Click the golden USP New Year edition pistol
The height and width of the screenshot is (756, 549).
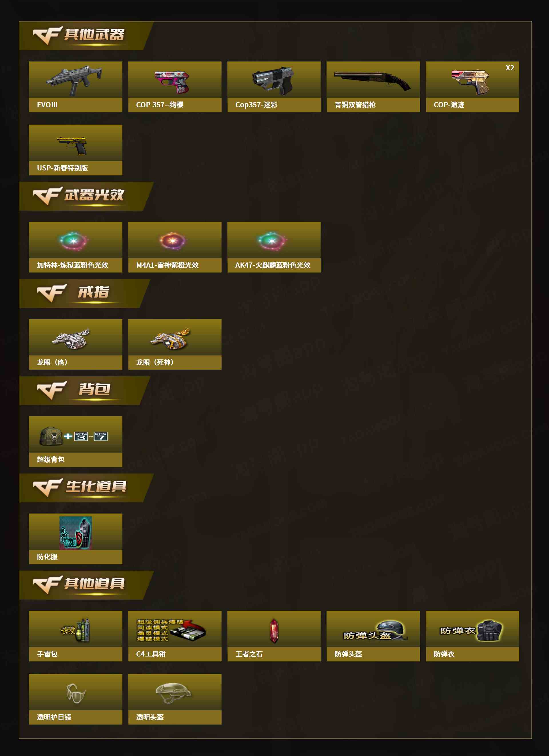(73, 146)
